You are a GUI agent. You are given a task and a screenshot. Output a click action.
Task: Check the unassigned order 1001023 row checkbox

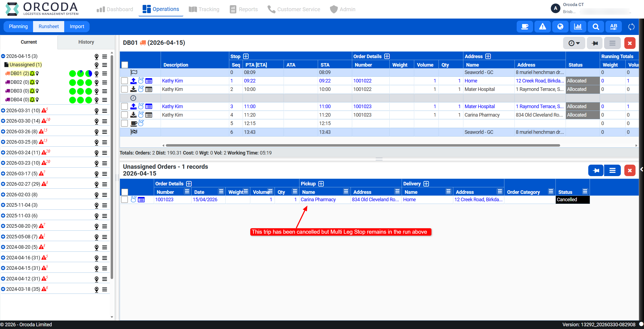pyautogui.click(x=125, y=200)
